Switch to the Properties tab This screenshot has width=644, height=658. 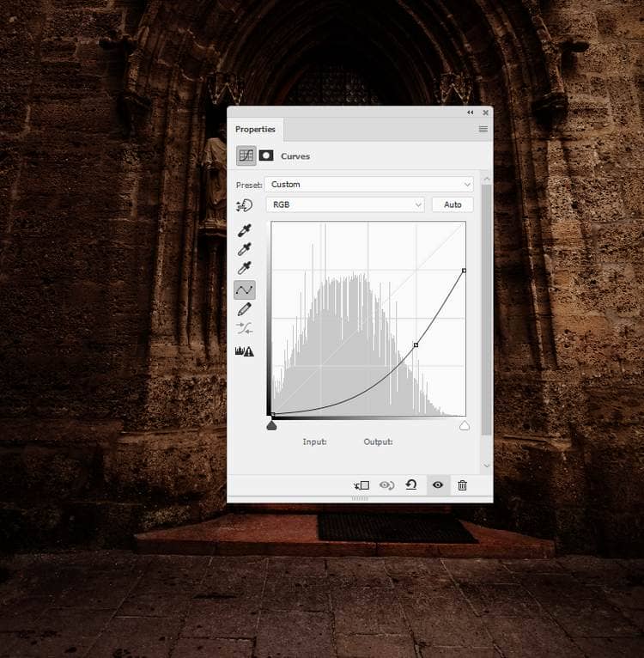pos(255,129)
